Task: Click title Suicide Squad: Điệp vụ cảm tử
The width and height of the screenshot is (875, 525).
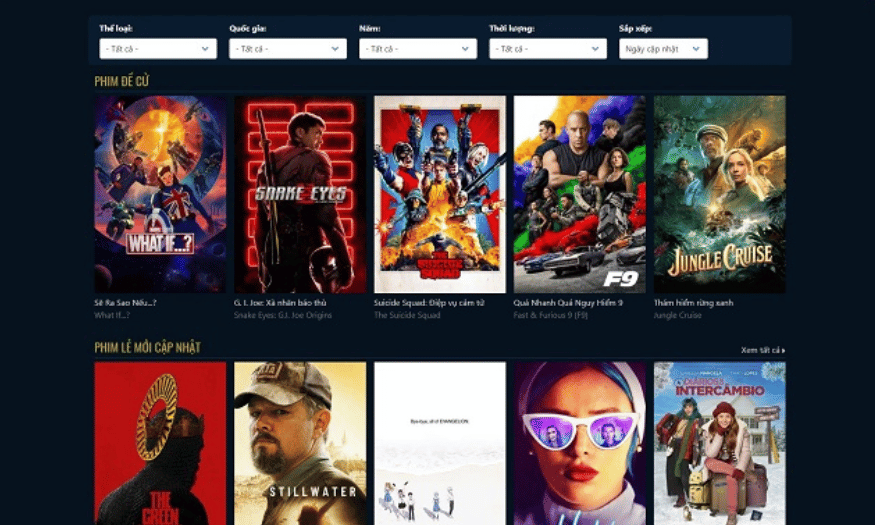Action: [x=429, y=303]
